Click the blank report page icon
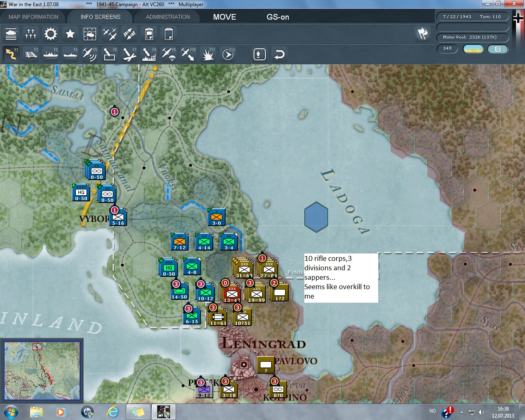 pos(169,34)
